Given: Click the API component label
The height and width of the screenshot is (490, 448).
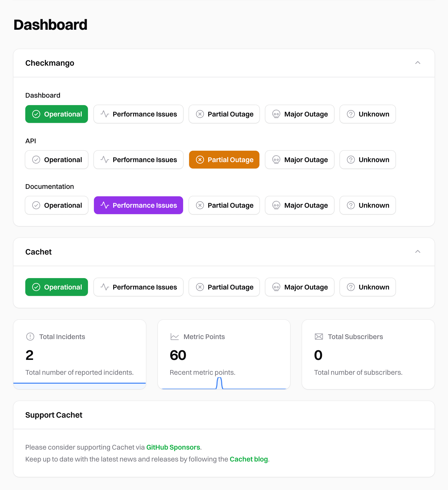Looking at the screenshot, I should [31, 141].
